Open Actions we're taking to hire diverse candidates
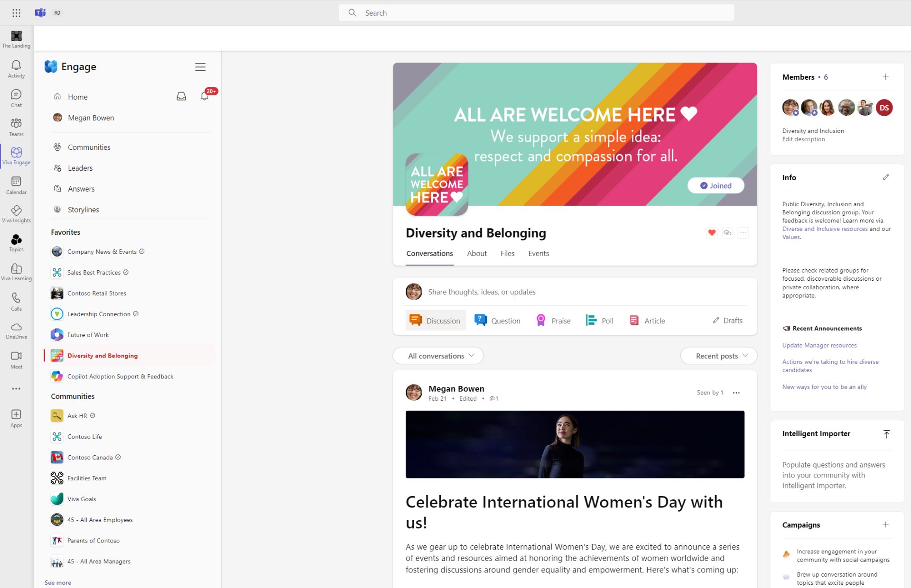This screenshot has height=588, width=911. pyautogui.click(x=830, y=366)
